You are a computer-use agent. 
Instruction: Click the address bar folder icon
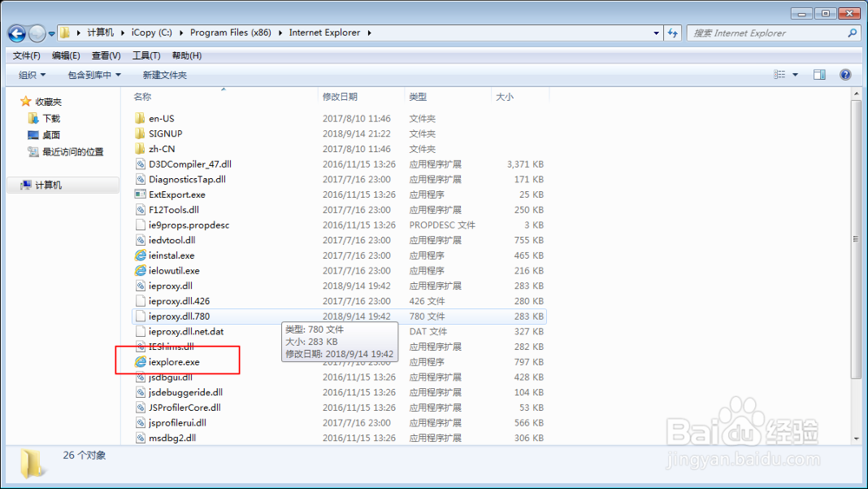tap(65, 33)
